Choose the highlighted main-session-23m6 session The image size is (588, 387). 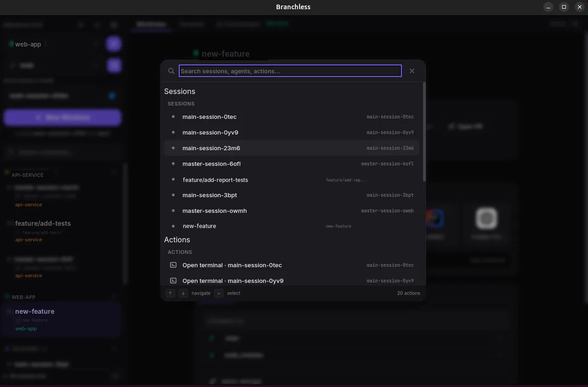click(292, 148)
